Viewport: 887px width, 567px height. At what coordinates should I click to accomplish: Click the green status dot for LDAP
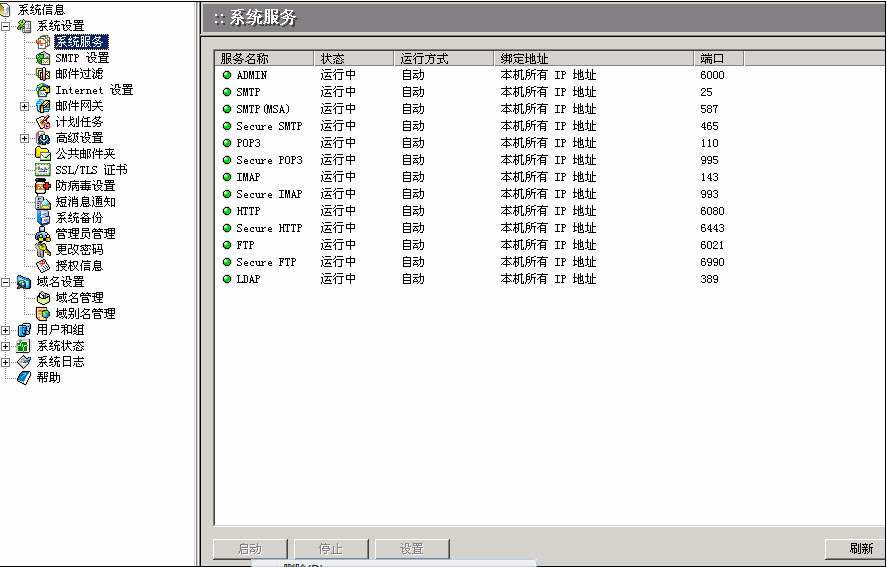click(x=227, y=279)
